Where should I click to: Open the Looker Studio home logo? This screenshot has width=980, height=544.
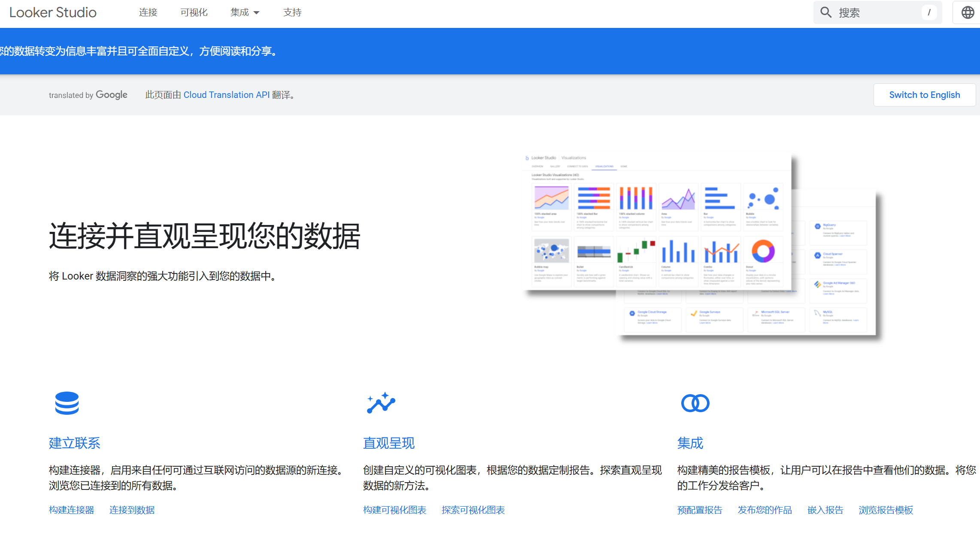(53, 12)
